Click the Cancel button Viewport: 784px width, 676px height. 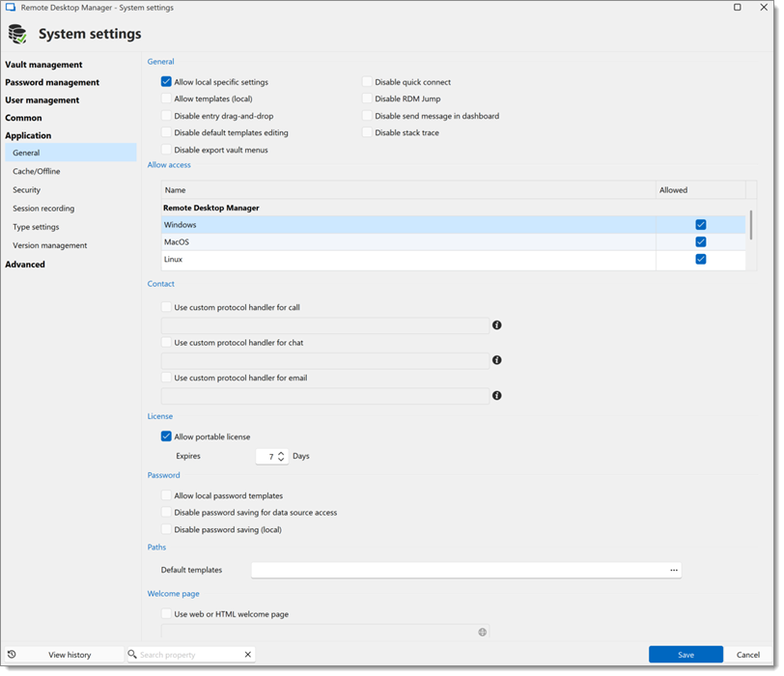[x=748, y=655]
